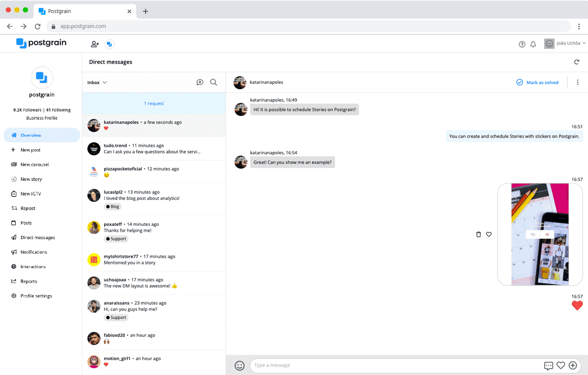Viewport: 588px width, 375px height.
Task: Open the help question mark icon
Action: point(522,44)
